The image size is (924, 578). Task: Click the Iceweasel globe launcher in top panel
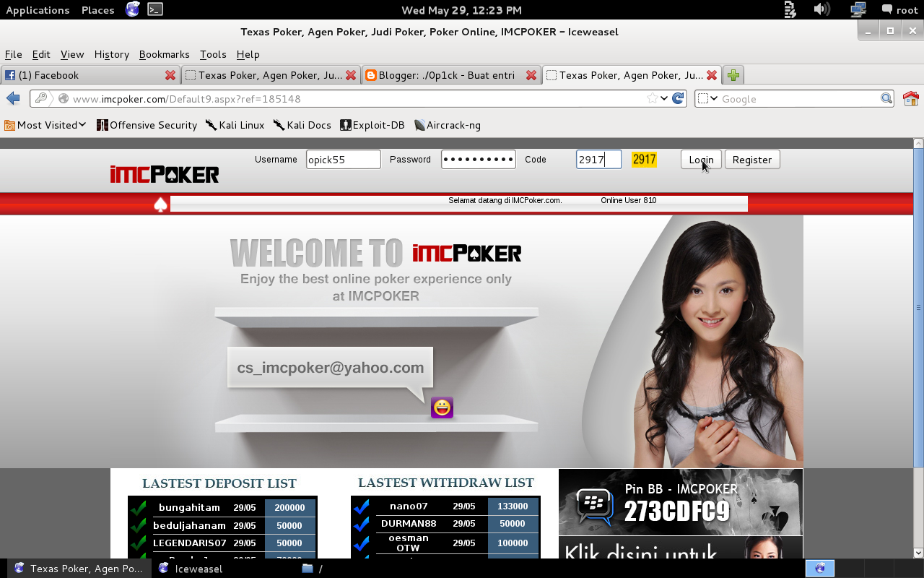click(x=132, y=9)
